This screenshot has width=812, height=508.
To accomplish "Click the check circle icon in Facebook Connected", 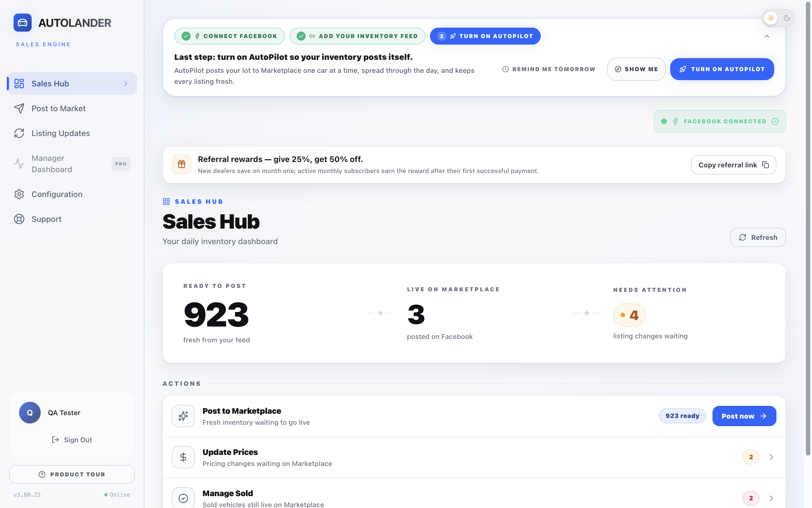I will tap(775, 121).
